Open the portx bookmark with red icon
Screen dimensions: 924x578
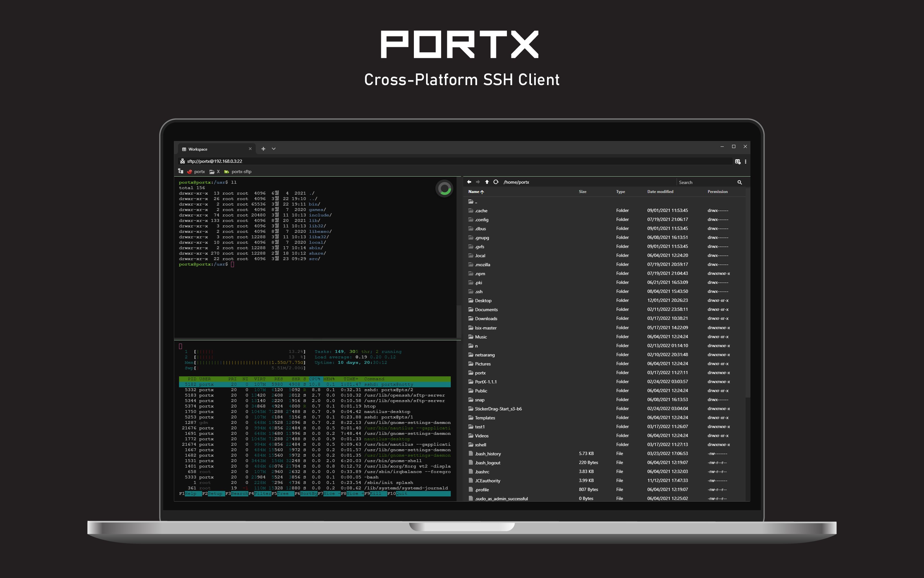(196, 172)
